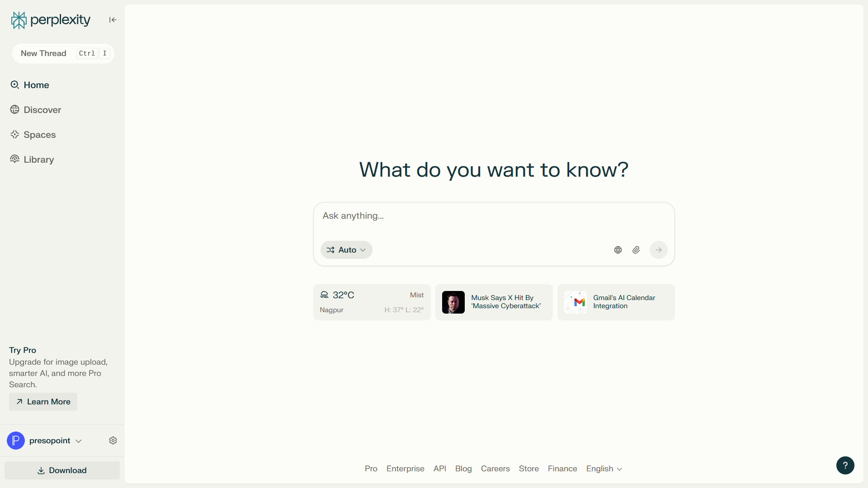
Task: Collapse the sidebar with the arrow icon
Action: click(113, 20)
